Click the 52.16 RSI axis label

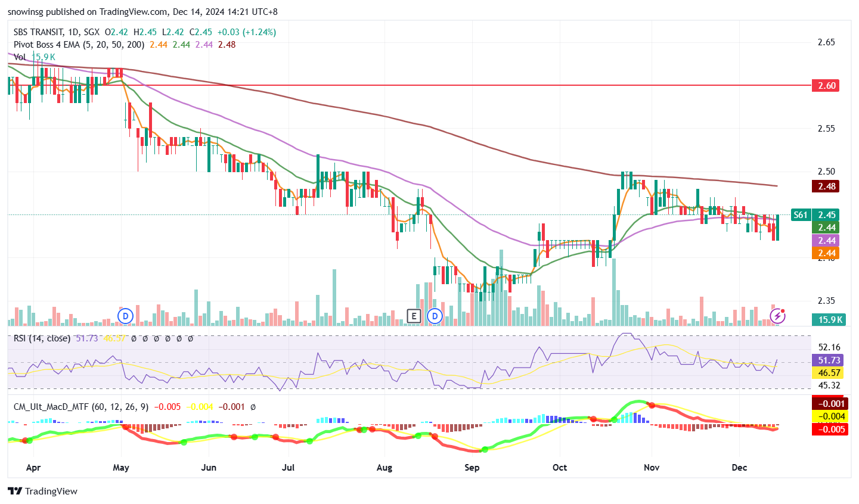(x=829, y=347)
